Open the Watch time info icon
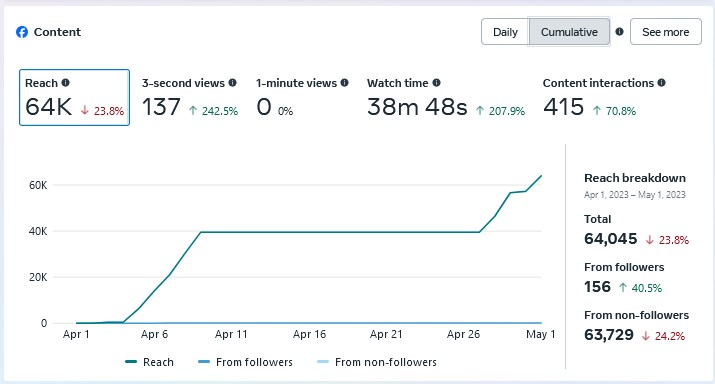This screenshot has width=715, height=384. [436, 83]
